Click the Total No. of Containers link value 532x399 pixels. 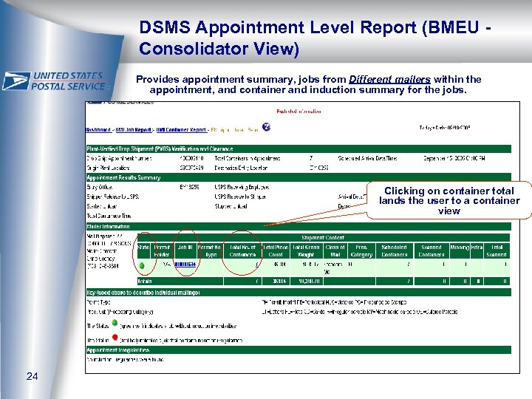point(257,265)
